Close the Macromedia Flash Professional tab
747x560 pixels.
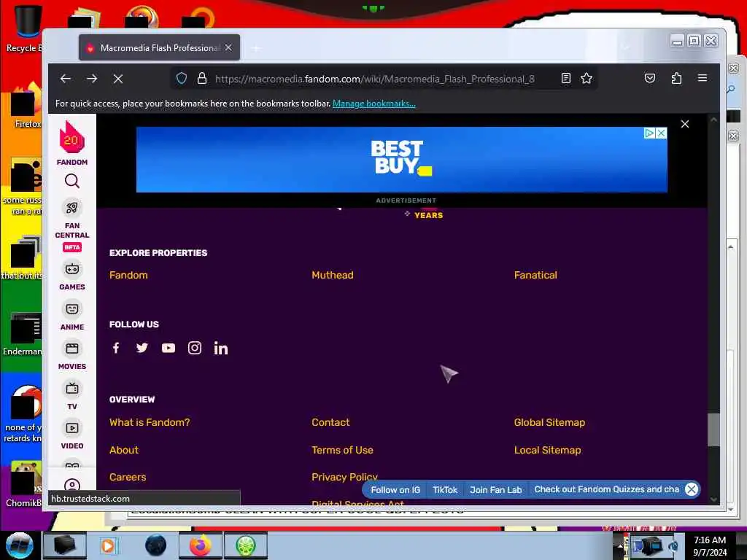click(x=228, y=47)
